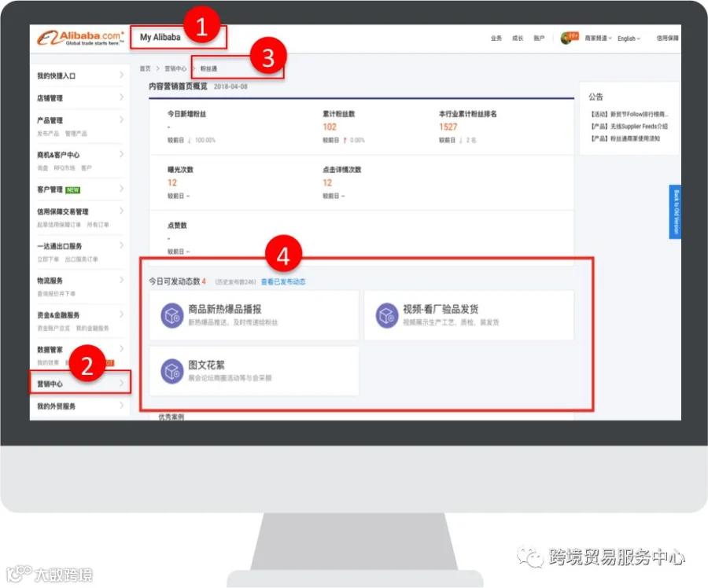
Task: Expand the 店铺管理 chevron arrow
Action: click(121, 97)
